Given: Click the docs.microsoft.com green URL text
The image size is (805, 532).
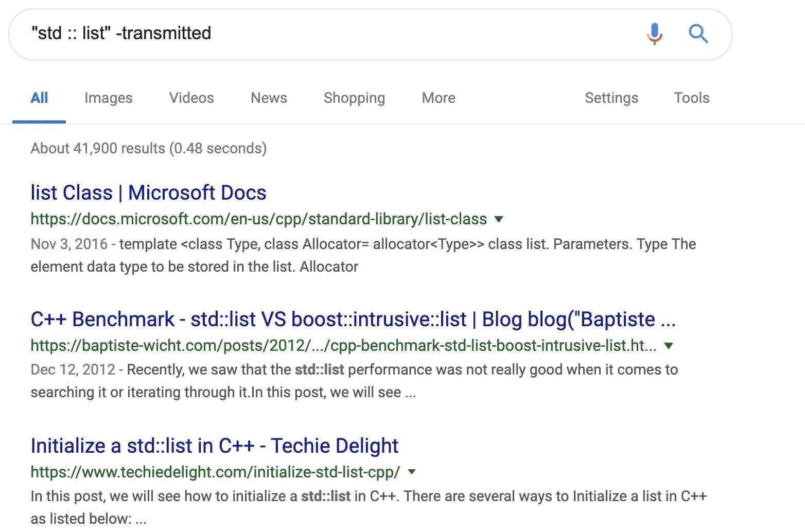Looking at the screenshot, I should [x=258, y=219].
